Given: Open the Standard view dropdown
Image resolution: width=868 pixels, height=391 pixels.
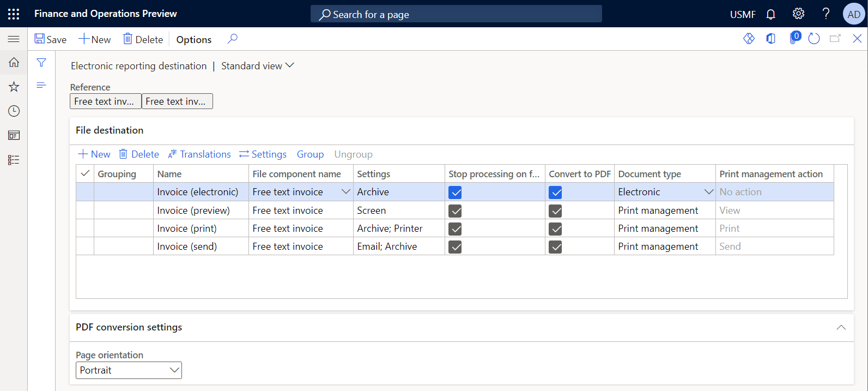Looking at the screenshot, I should click(x=258, y=66).
